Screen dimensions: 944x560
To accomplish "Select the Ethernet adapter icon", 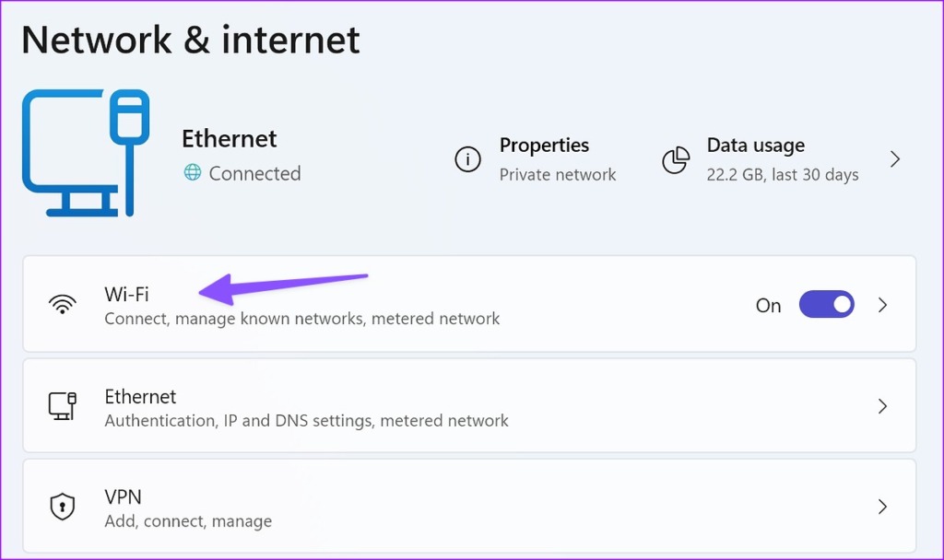I will pos(62,405).
